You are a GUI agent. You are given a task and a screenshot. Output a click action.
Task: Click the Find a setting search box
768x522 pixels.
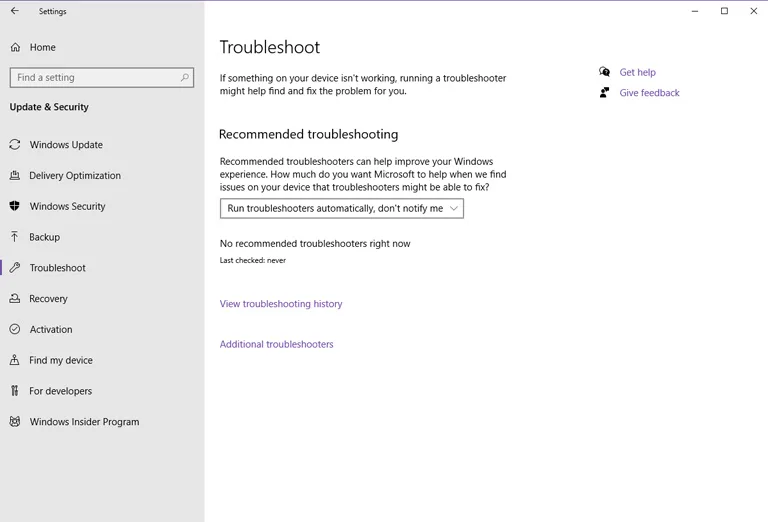(102, 77)
